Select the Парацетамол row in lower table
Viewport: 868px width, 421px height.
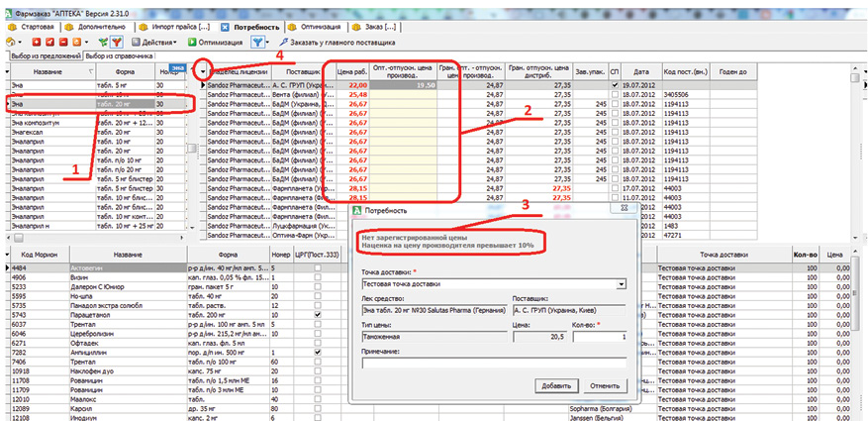click(177, 314)
